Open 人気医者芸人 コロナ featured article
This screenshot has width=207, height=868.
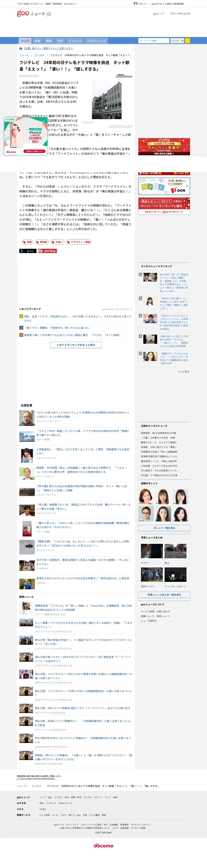click(x=83, y=451)
